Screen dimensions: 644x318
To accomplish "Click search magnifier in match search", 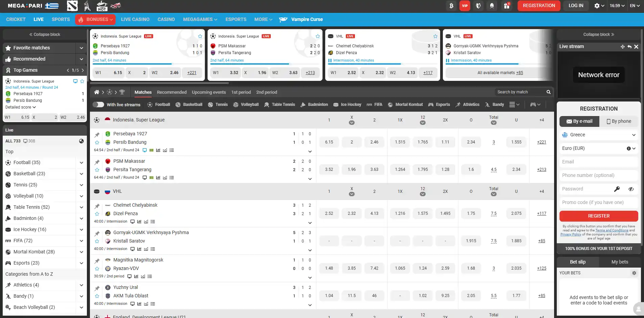I will pyautogui.click(x=549, y=92).
